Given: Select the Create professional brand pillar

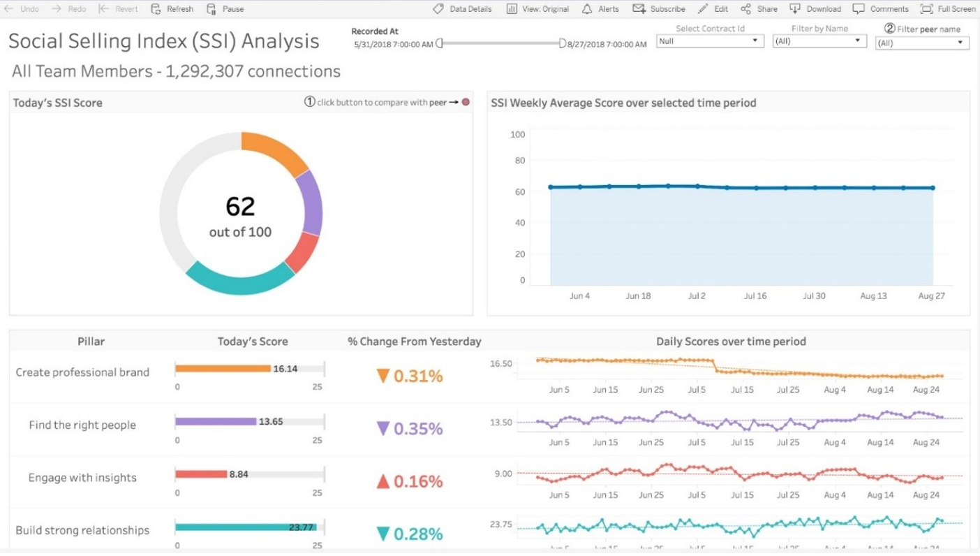Looking at the screenshot, I should pyautogui.click(x=82, y=372).
